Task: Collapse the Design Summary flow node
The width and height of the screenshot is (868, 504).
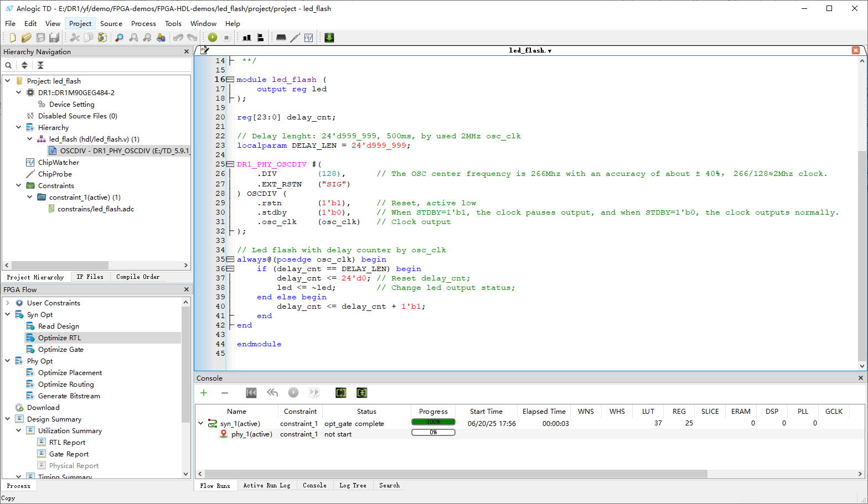Action: [x=8, y=419]
